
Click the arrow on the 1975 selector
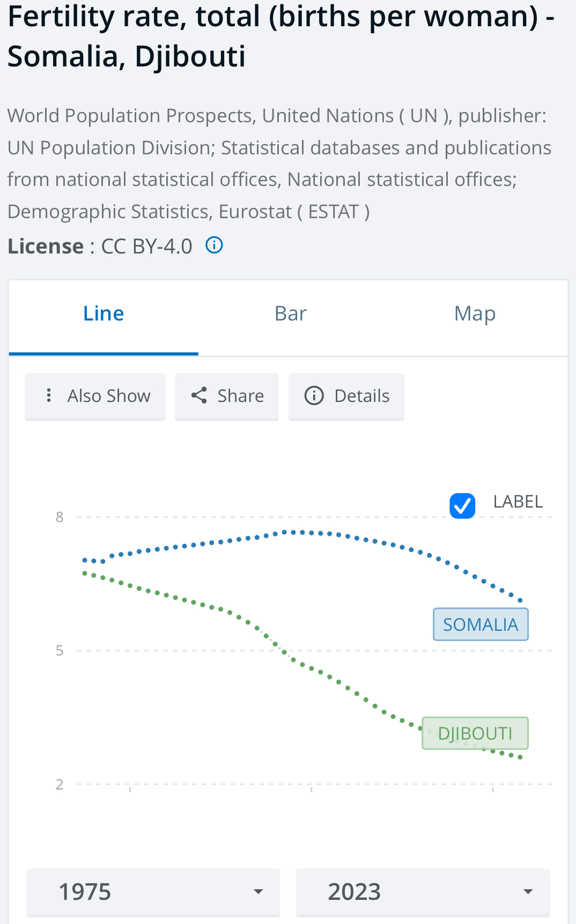tap(259, 892)
